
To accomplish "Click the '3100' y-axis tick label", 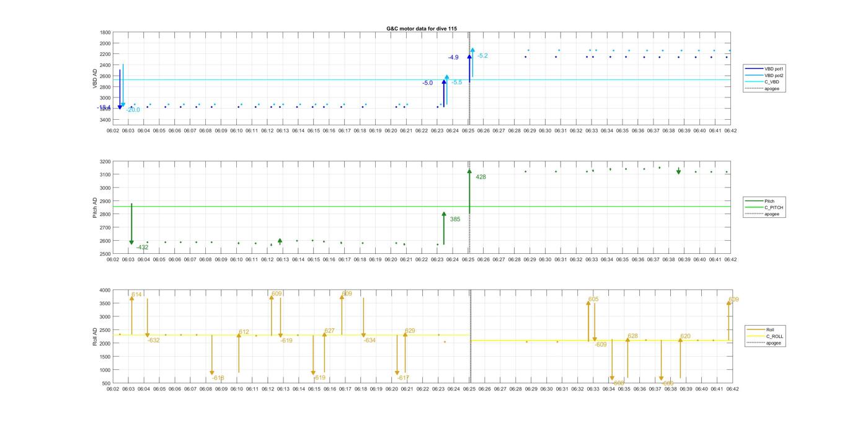I will [x=105, y=175].
